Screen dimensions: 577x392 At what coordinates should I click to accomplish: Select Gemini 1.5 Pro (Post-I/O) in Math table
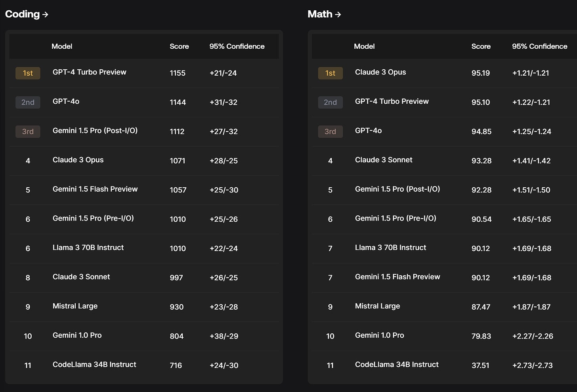click(x=397, y=189)
